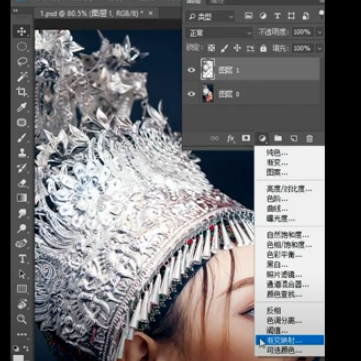The height and width of the screenshot is (361, 361).
Task: Select the History Brush tool
Action: 22,168
